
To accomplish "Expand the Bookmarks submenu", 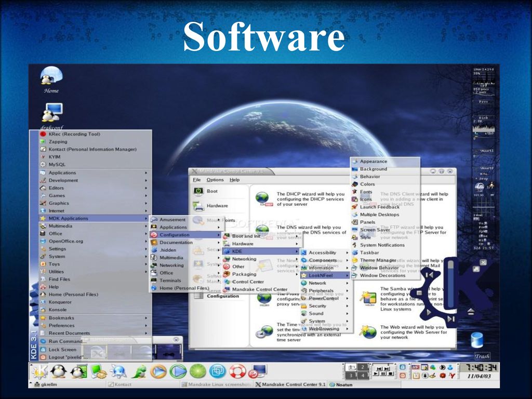I will (x=94, y=318).
